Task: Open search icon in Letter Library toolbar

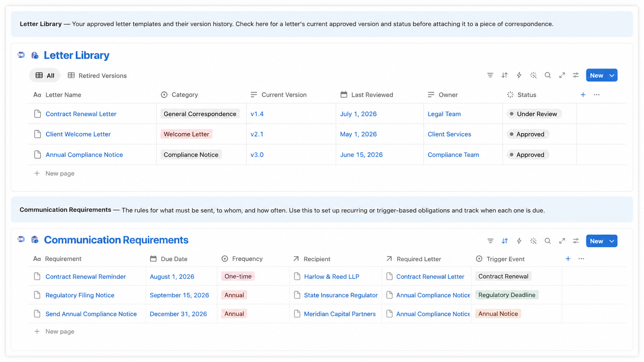Action: point(548,75)
